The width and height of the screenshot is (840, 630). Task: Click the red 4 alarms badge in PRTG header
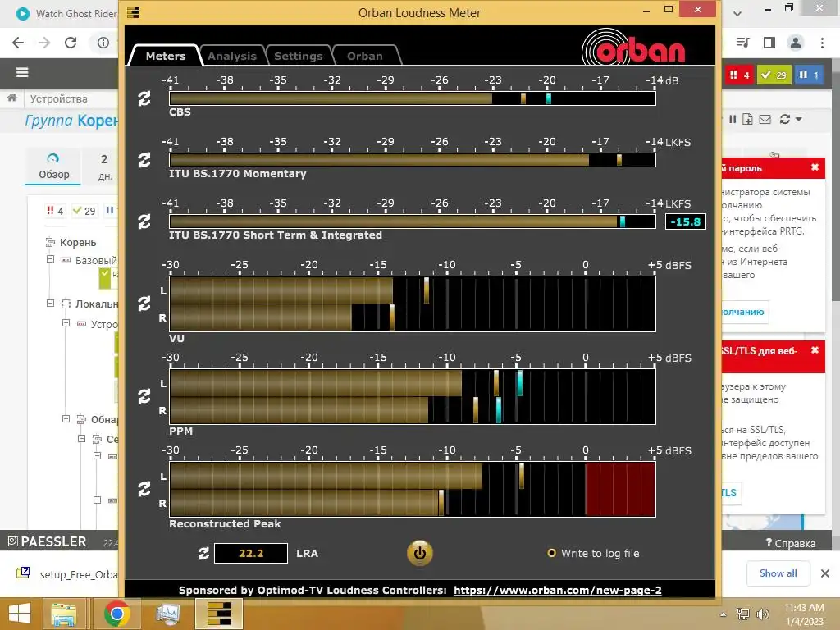point(740,75)
